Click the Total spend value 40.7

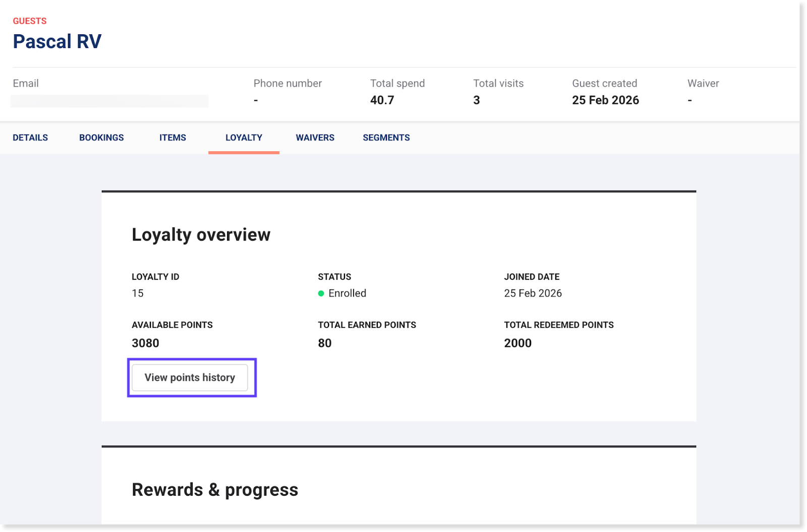pos(382,100)
